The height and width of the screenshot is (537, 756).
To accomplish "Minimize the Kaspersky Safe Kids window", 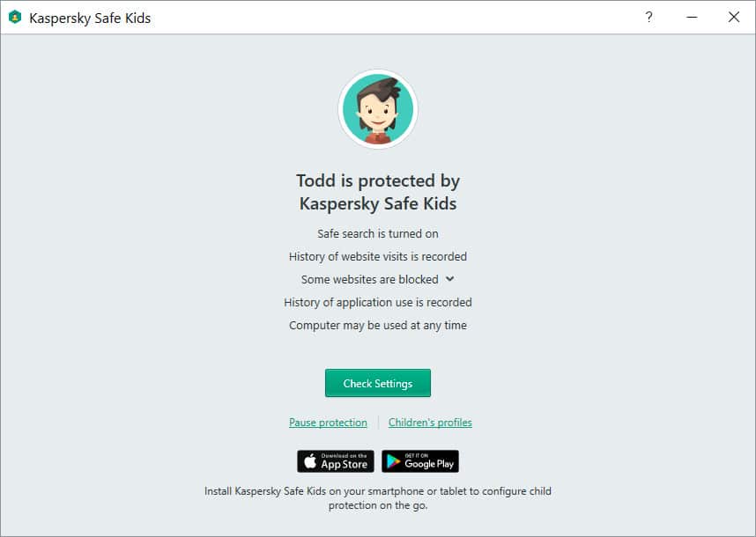I will (692, 18).
